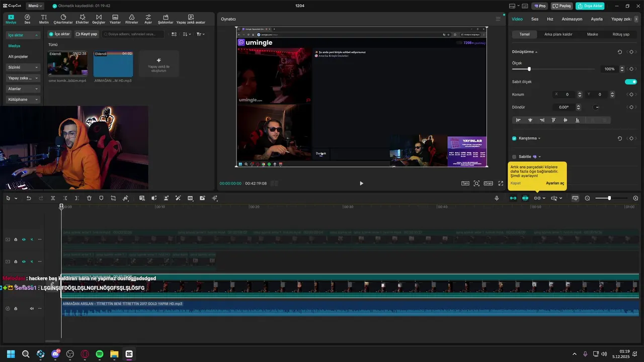Lock the audio track
This screenshot has height=362, width=644.
pyautogui.click(x=16, y=308)
